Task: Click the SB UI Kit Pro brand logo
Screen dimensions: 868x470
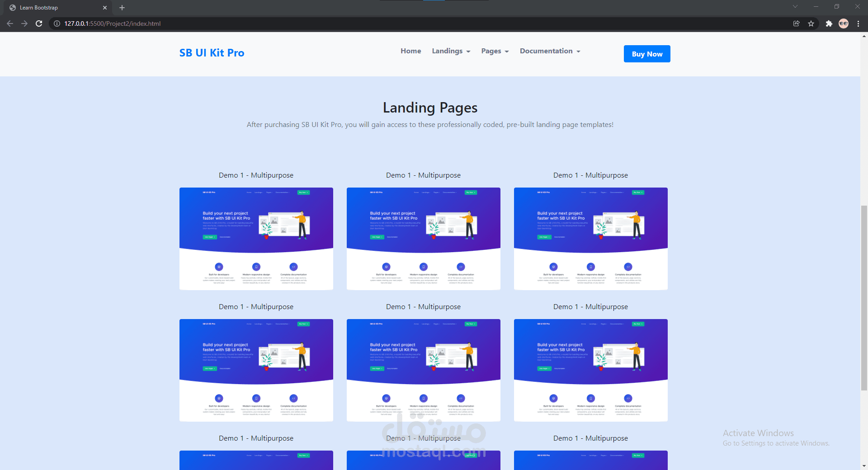Action: tap(212, 53)
